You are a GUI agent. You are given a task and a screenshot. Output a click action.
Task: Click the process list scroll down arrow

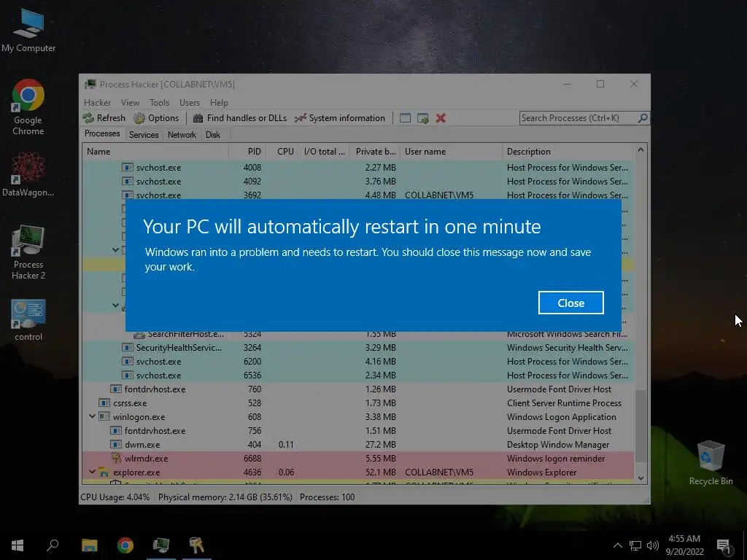click(x=640, y=478)
